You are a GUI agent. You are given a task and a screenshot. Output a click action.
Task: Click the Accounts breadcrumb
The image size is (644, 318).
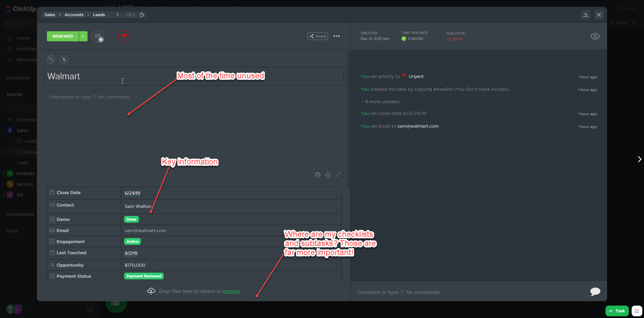[x=74, y=15]
